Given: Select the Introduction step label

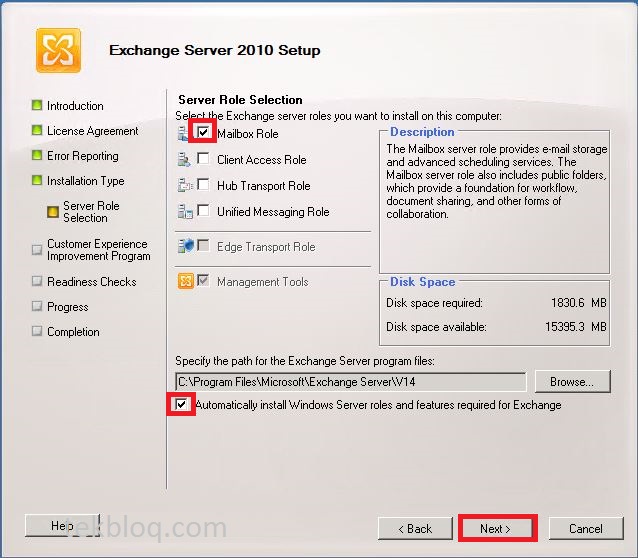Looking at the screenshot, I should (75, 106).
